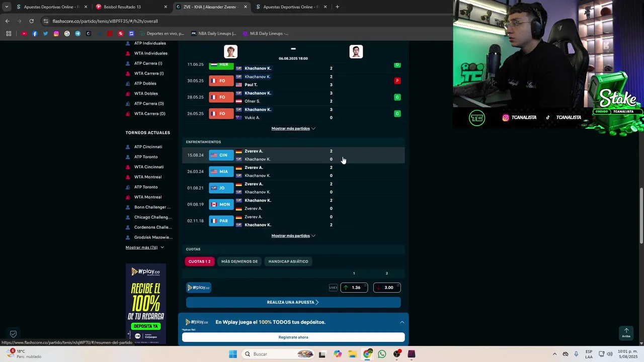
Task: Open WTA Dobles ranking link
Action: (x=146, y=94)
